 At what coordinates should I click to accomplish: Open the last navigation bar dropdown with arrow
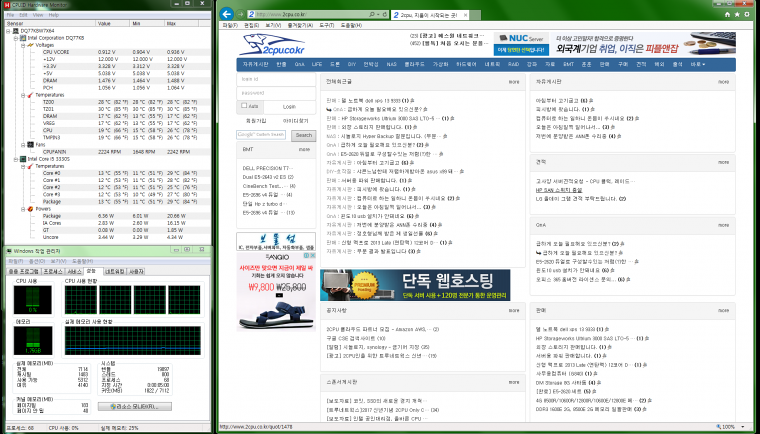click(697, 64)
